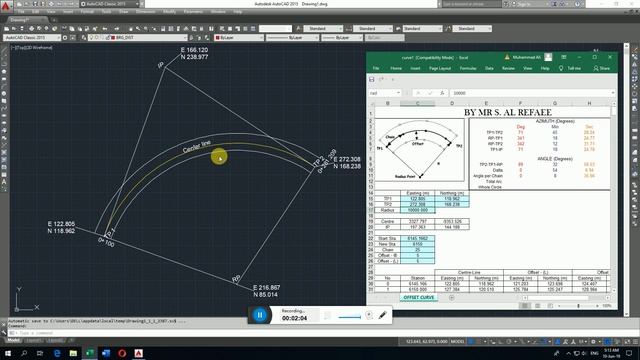Open Microsoft Edge from the taskbar
This screenshot has width=640, height=360.
(x=57, y=353)
